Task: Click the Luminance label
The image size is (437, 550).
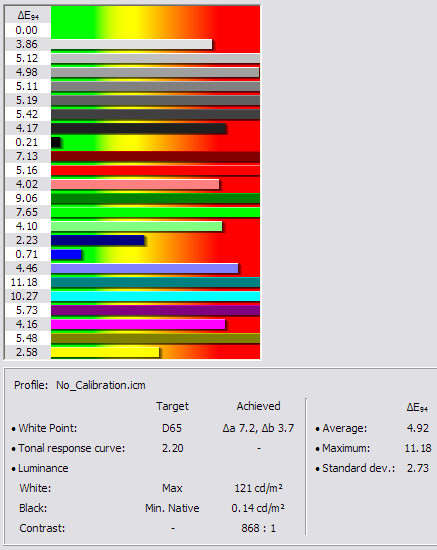Action: coord(43,468)
